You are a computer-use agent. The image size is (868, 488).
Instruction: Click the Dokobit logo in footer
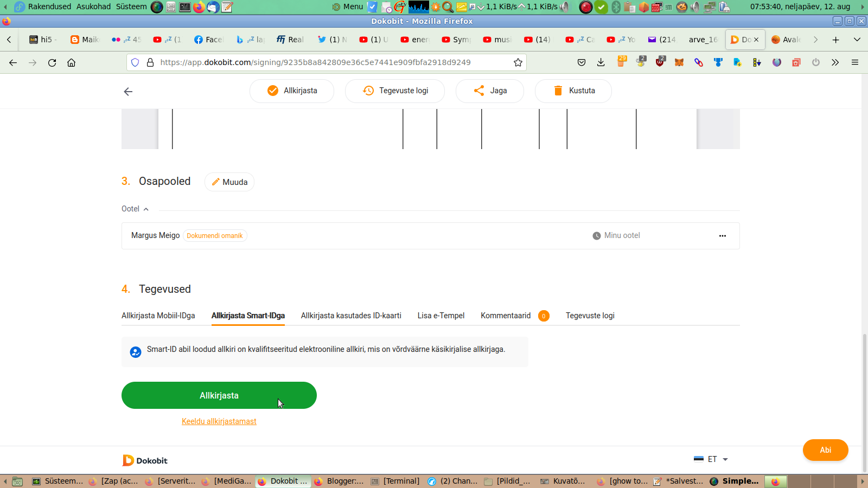145,460
